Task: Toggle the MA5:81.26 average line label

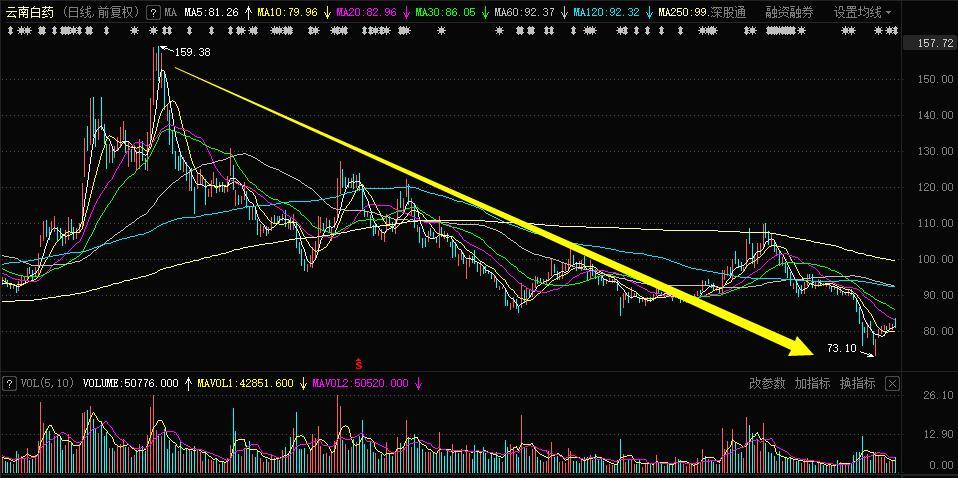Action: tap(211, 13)
